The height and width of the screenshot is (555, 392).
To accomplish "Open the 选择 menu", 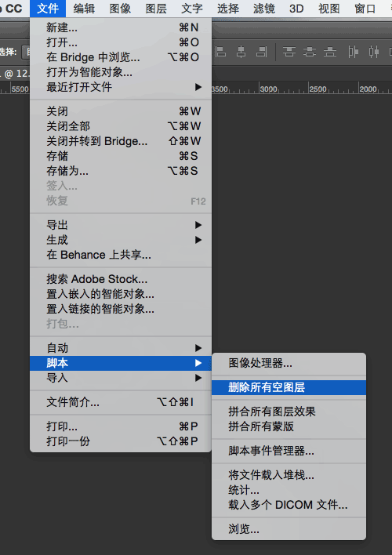I will pyautogui.click(x=228, y=9).
